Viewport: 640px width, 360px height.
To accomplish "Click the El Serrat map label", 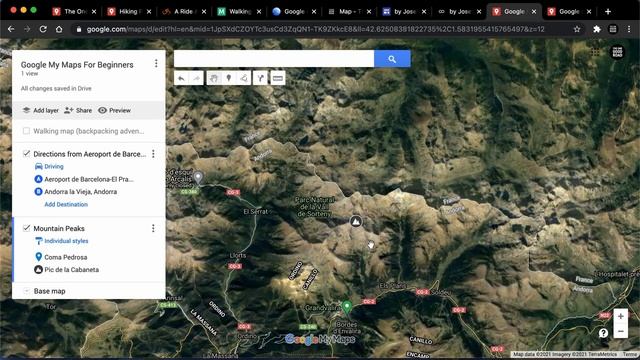I will pyautogui.click(x=256, y=211).
